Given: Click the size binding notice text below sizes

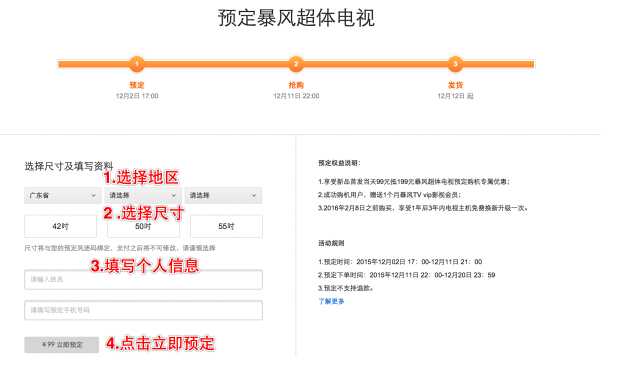Looking at the screenshot, I should [x=120, y=248].
